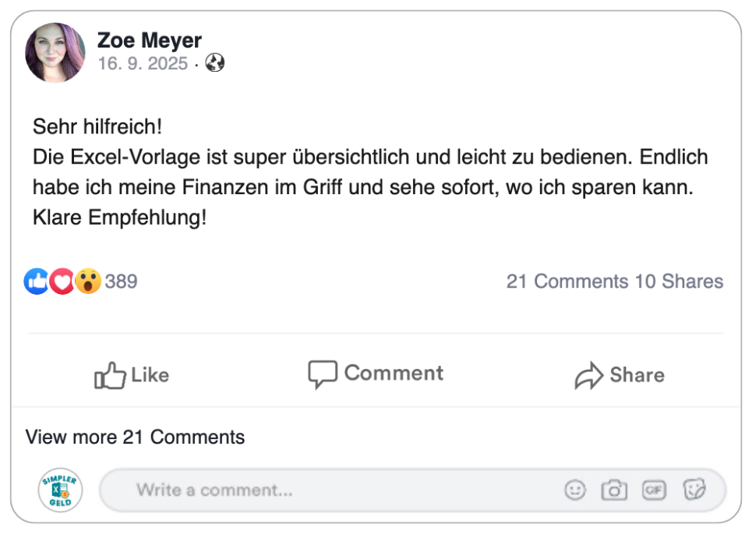The height and width of the screenshot is (535, 756).
Task: Open the sticker picker icon
Action: tap(694, 490)
